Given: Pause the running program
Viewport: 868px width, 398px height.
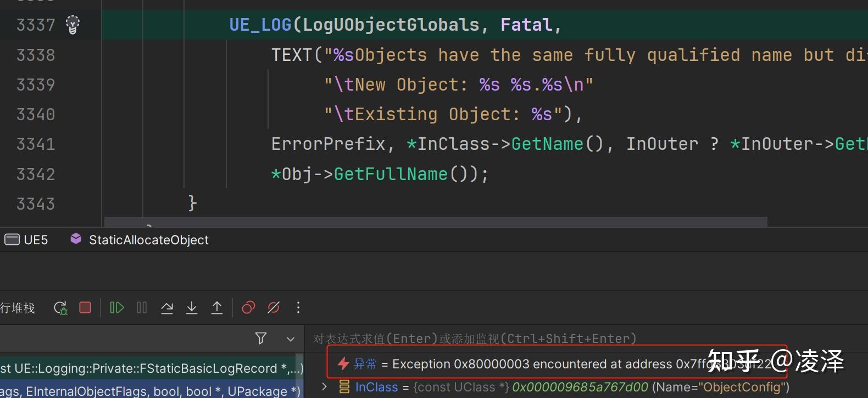Looking at the screenshot, I should point(142,307).
